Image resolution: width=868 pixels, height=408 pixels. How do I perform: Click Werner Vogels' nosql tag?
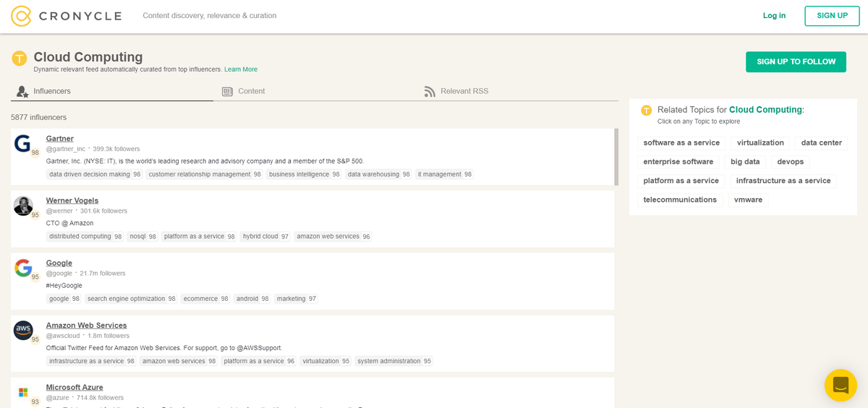[142, 237]
